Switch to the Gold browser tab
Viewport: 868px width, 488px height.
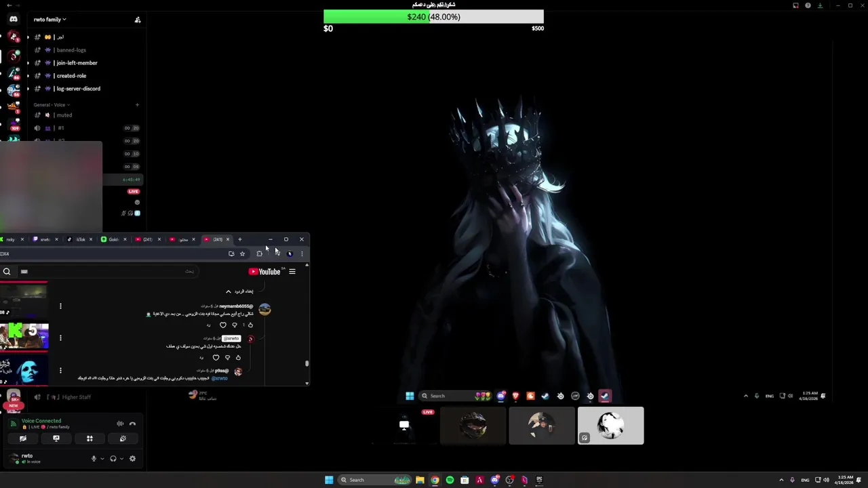(113, 239)
